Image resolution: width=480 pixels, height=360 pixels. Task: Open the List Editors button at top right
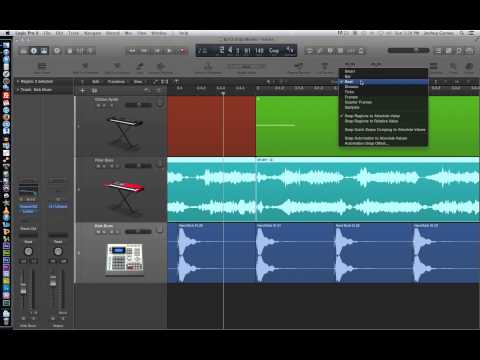(x=438, y=51)
